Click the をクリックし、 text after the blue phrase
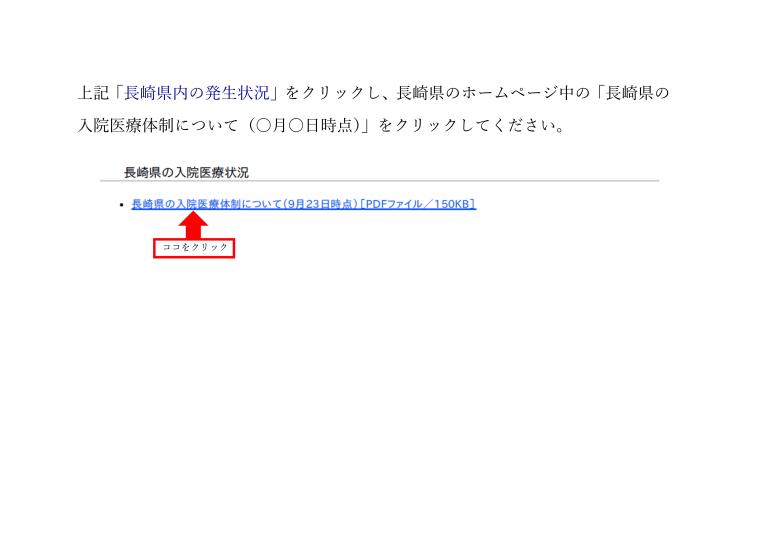This screenshot has height=537, width=760. pos(340,93)
